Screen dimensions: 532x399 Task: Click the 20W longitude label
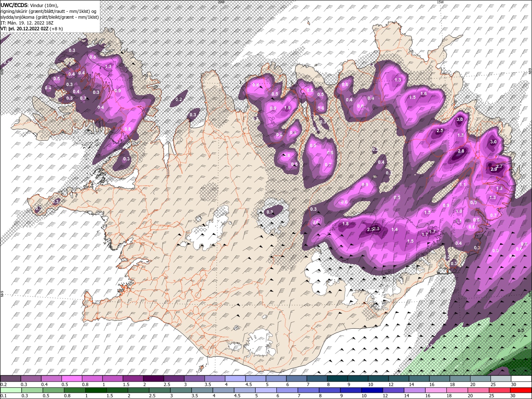(221, 2)
